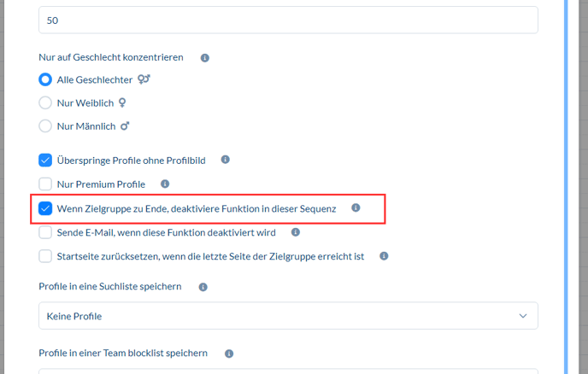Click info icon beside Profile in eine Suchliste speichern
The image size is (588, 374).
[x=204, y=287]
